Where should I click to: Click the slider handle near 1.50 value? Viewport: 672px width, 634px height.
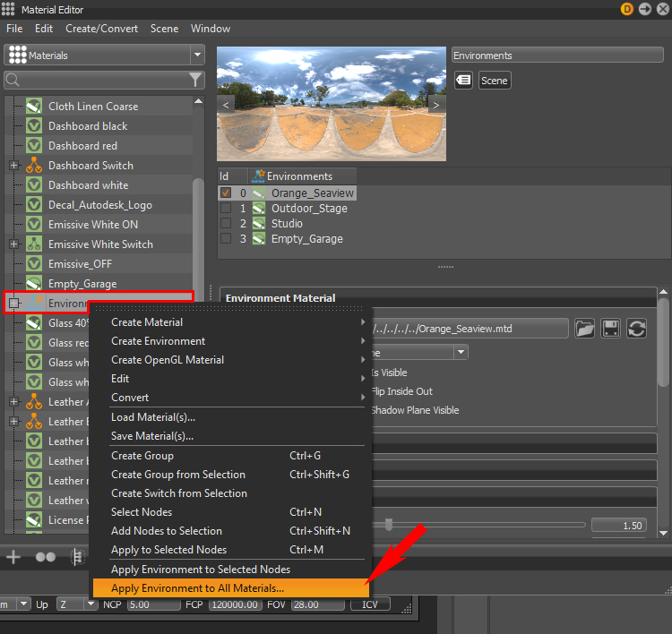point(388,525)
